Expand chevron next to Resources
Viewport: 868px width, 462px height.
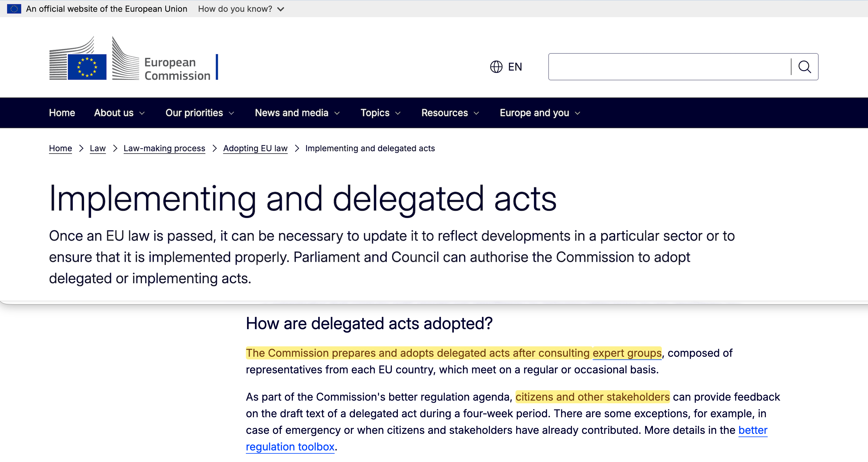[476, 113]
